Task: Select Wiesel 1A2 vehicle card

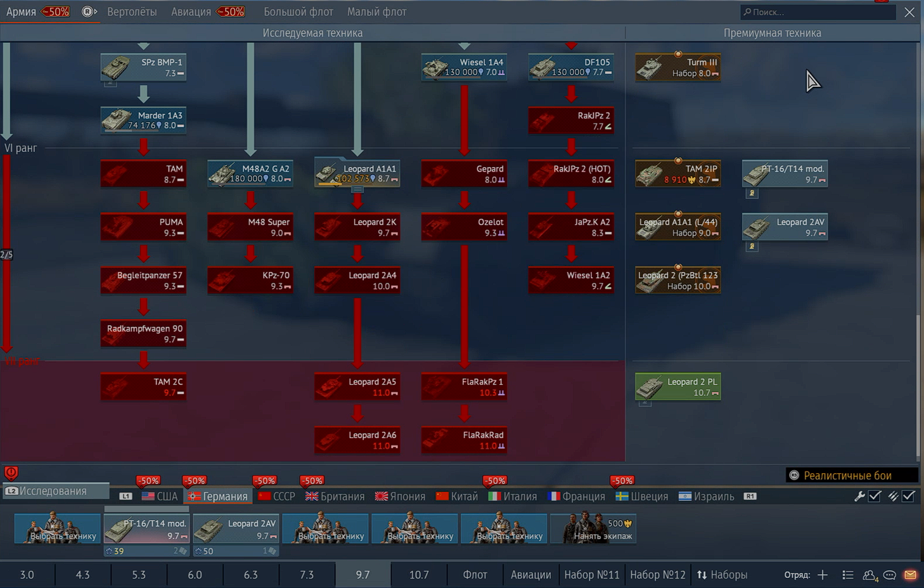Action: click(571, 280)
